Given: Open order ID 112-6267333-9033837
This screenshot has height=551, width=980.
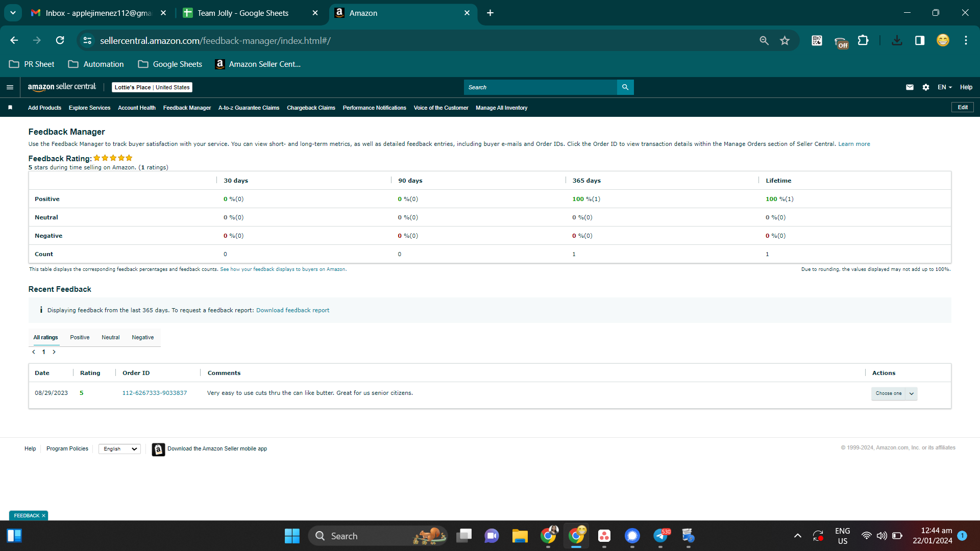Looking at the screenshot, I should click(155, 393).
